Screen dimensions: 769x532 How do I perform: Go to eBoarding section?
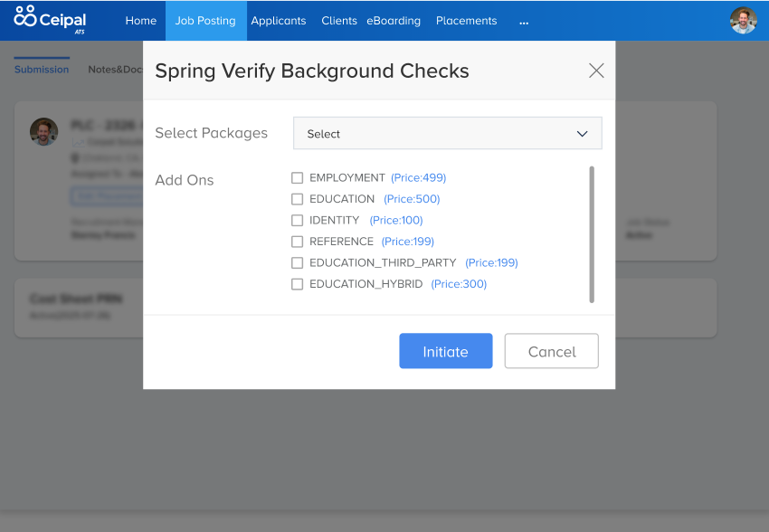tap(394, 21)
